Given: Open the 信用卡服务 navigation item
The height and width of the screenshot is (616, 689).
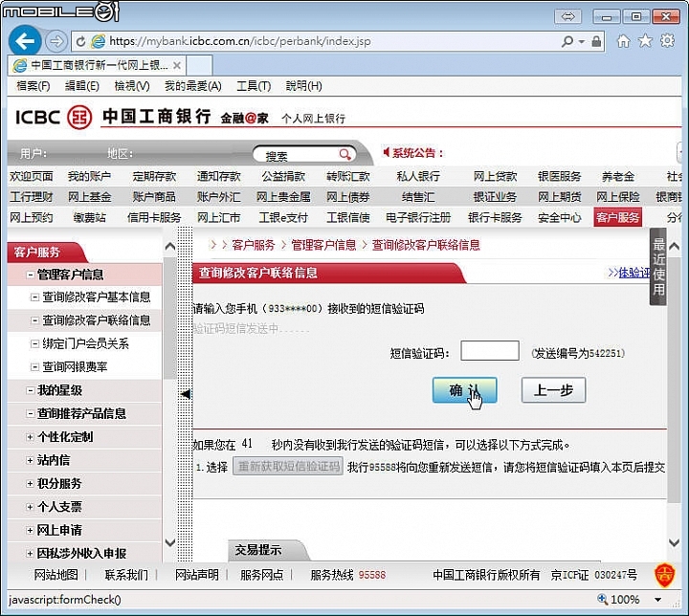Looking at the screenshot, I should (x=154, y=218).
